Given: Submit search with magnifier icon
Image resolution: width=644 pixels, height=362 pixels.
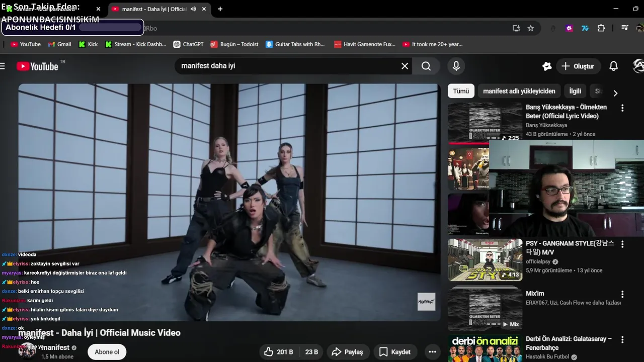Looking at the screenshot, I should click(x=426, y=66).
